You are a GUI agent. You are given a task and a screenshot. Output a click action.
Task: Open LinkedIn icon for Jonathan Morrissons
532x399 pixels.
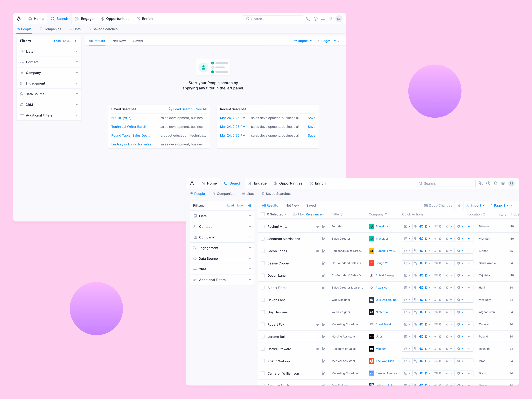(324, 239)
